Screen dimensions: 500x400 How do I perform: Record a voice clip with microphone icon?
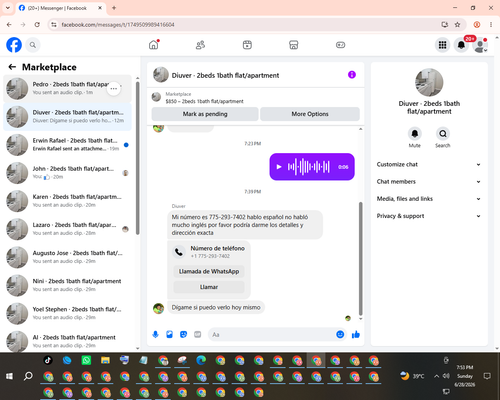(155, 334)
